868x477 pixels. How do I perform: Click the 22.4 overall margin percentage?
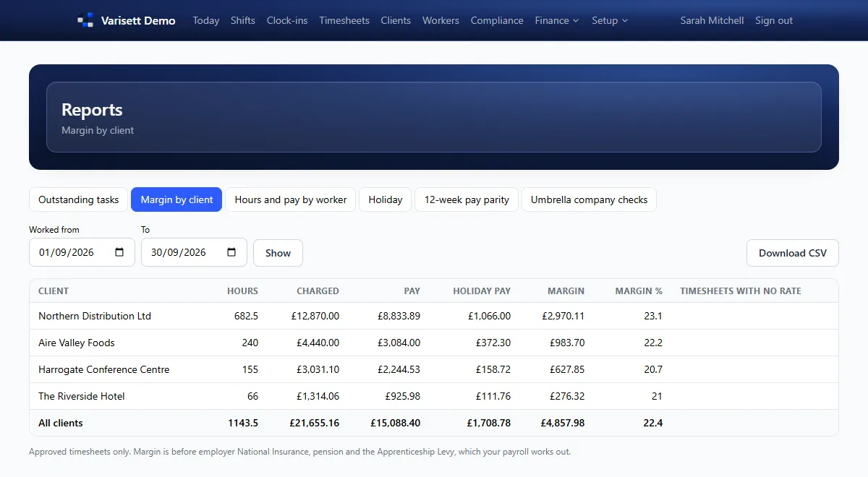pos(653,423)
